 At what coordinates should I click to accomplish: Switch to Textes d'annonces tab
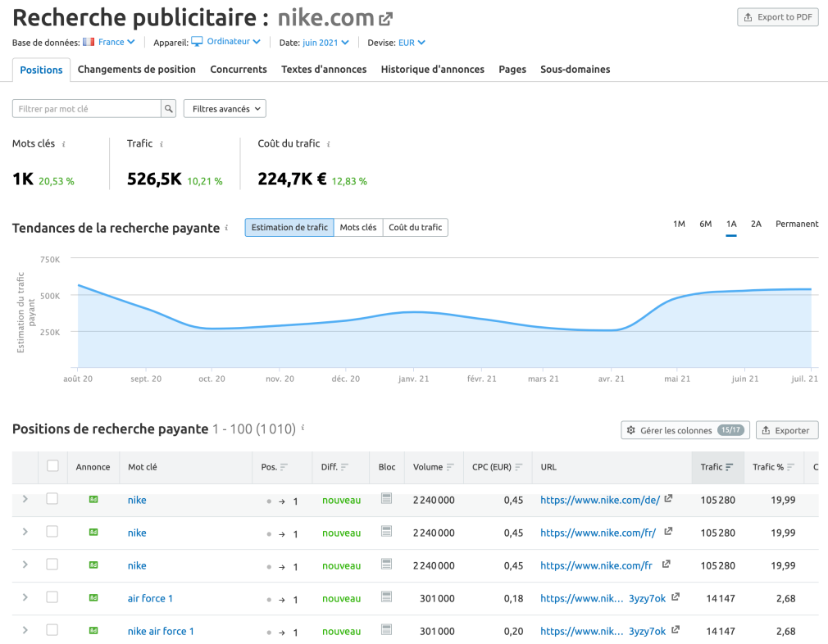click(x=324, y=69)
